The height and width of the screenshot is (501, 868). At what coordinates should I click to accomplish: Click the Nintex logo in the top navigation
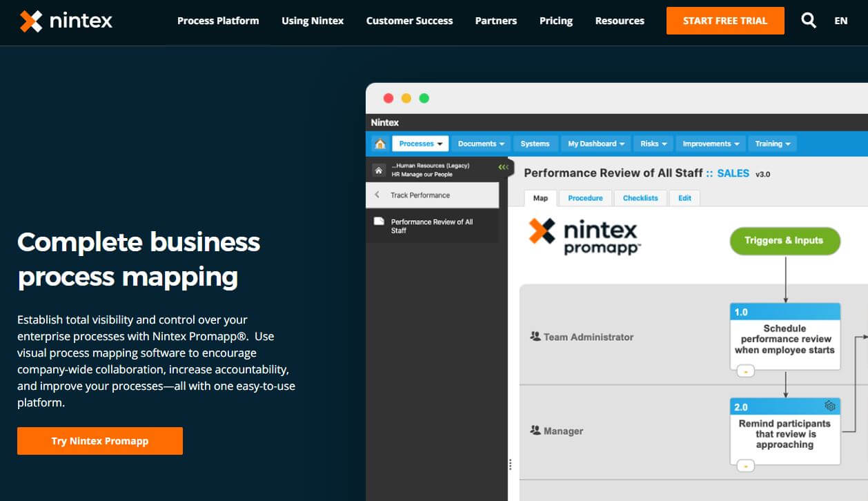click(x=66, y=20)
